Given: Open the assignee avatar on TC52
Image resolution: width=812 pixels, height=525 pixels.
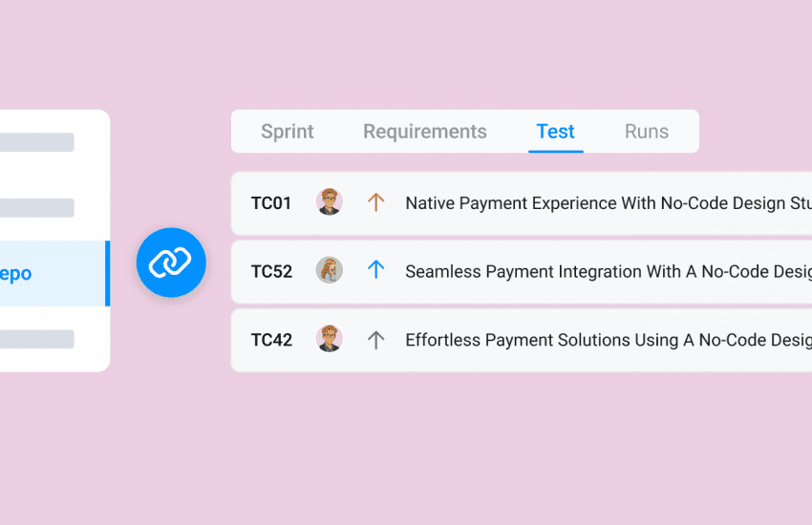Looking at the screenshot, I should click(x=330, y=270).
